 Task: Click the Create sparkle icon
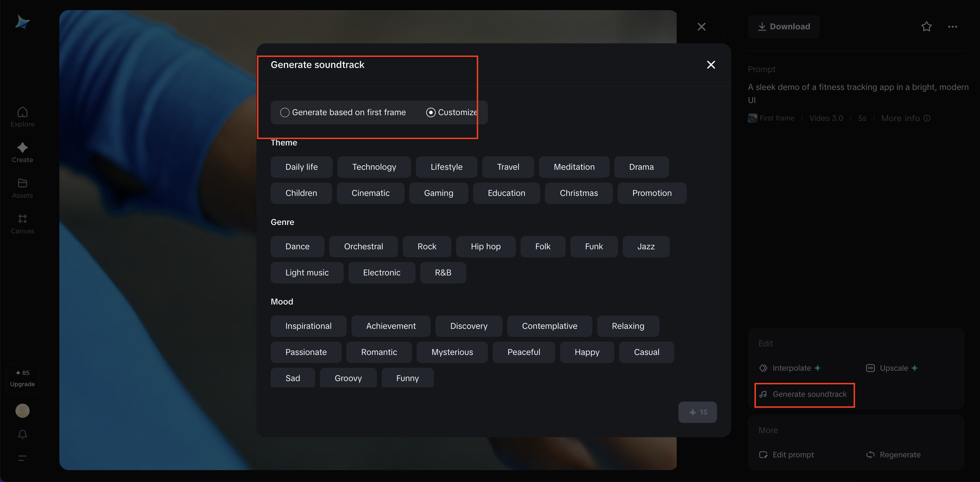tap(23, 148)
